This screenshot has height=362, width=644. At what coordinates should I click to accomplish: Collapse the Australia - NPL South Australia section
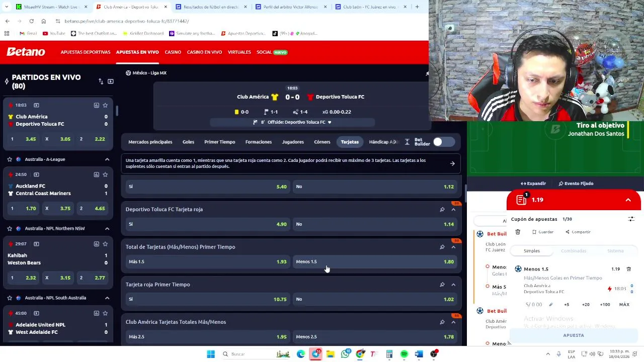click(x=107, y=298)
